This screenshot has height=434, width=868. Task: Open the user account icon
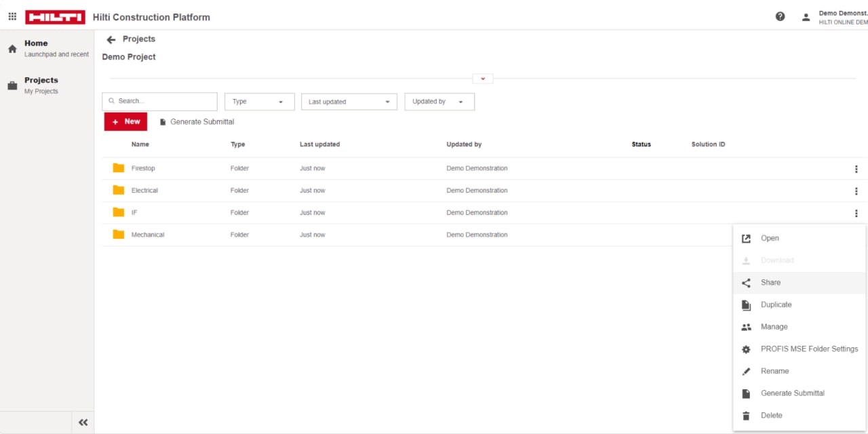pyautogui.click(x=806, y=17)
